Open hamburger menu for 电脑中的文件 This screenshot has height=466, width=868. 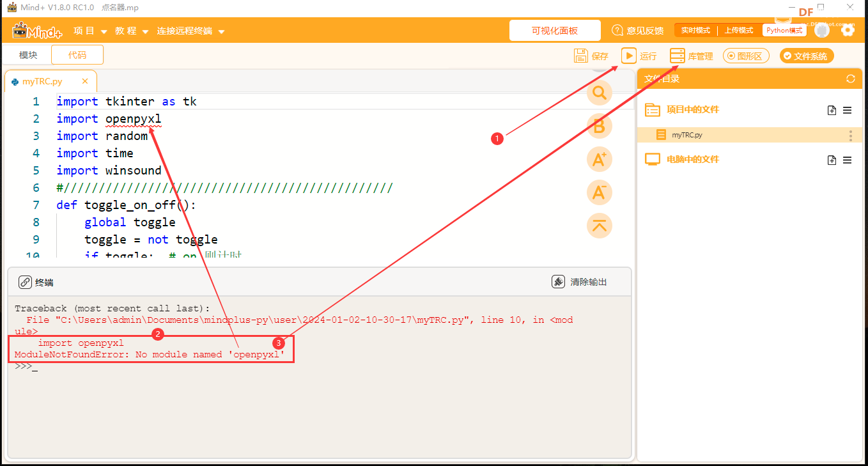(x=847, y=160)
